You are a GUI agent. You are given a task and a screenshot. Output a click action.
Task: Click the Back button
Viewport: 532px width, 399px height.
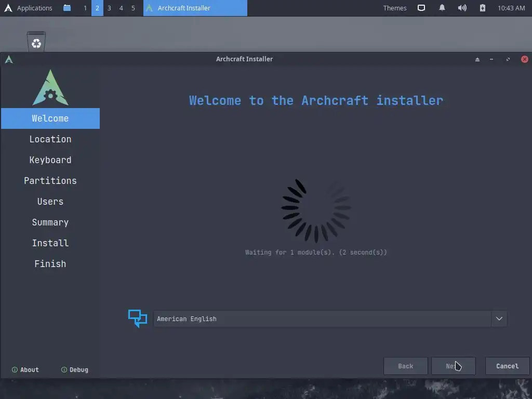point(405,366)
